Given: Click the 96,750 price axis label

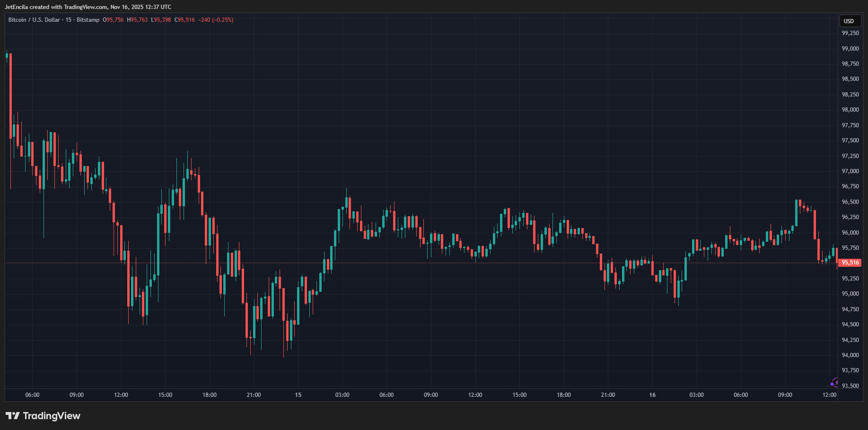Looking at the screenshot, I should point(850,186).
